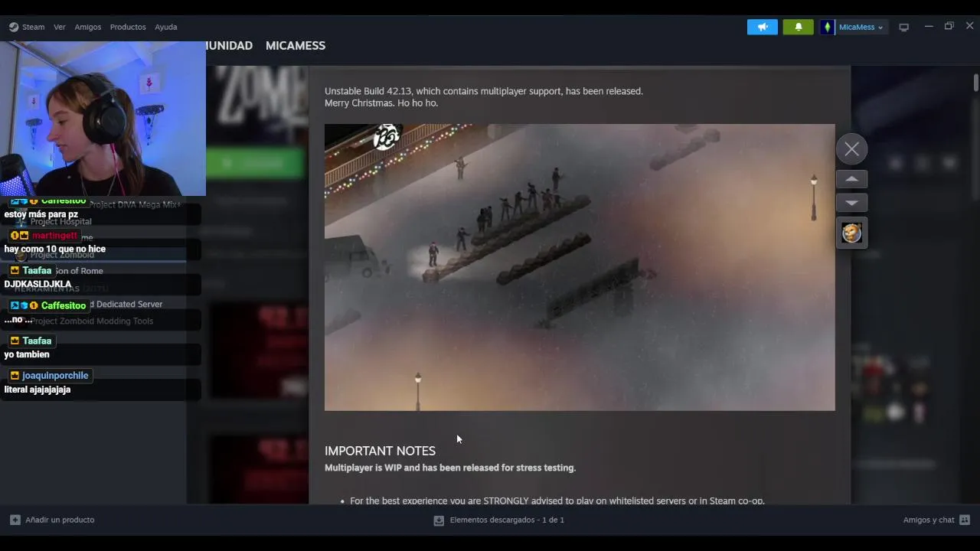Click 'Añadir un producto' link
Image resolution: width=980 pixels, height=551 pixels.
(60, 520)
